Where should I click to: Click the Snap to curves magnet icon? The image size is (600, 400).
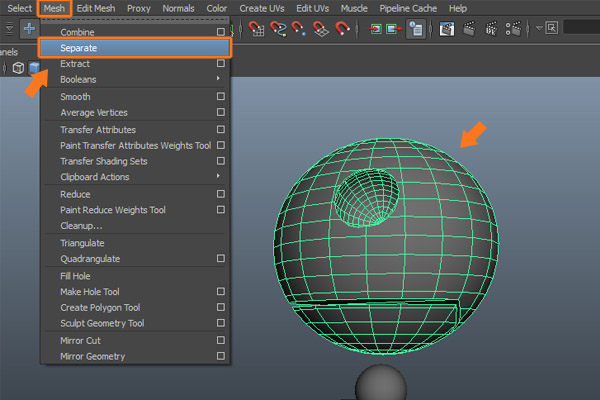click(279, 28)
